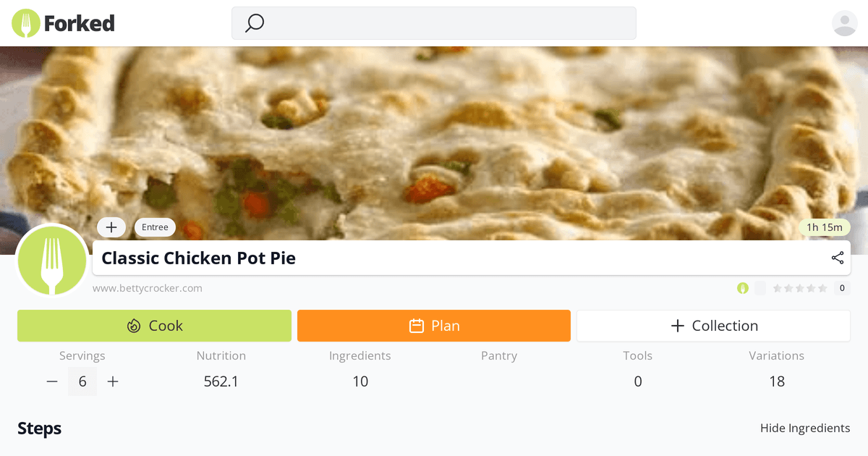Click the plus icon in the Collection button
This screenshot has width=868, height=456.
click(x=677, y=326)
